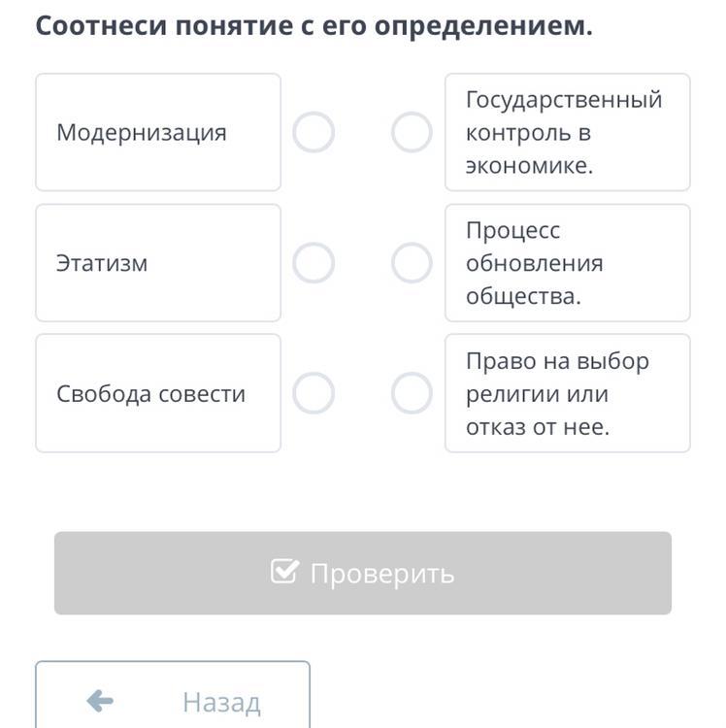
Task: Choose the Государственный контроль в экономике definition card
Action: coord(567,132)
